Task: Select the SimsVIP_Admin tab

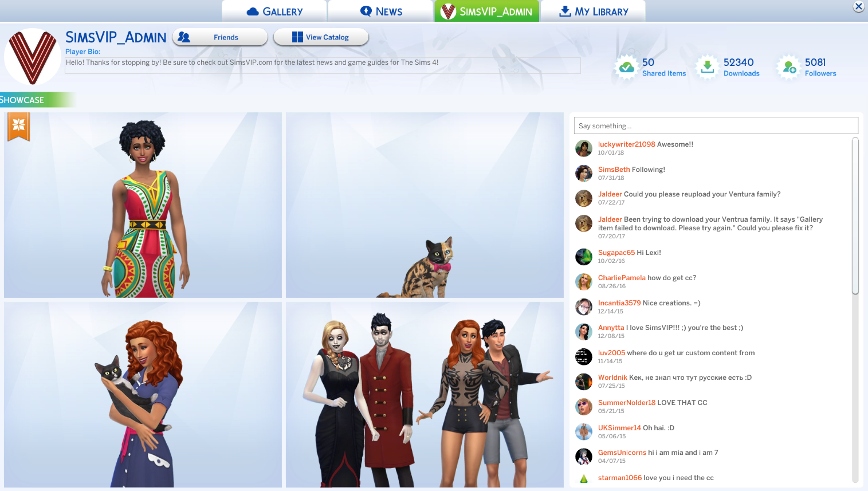Action: (486, 11)
